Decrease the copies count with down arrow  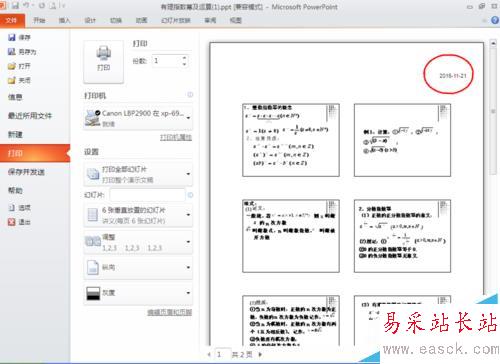pos(185,64)
